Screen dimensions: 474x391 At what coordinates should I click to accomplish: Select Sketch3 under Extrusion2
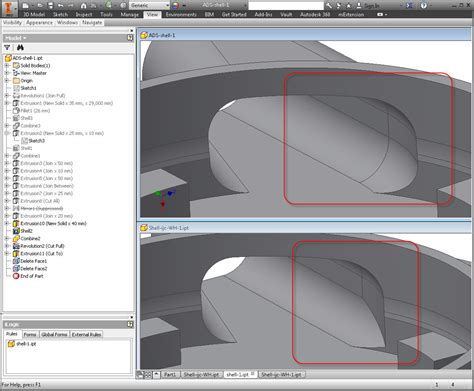tap(37, 141)
